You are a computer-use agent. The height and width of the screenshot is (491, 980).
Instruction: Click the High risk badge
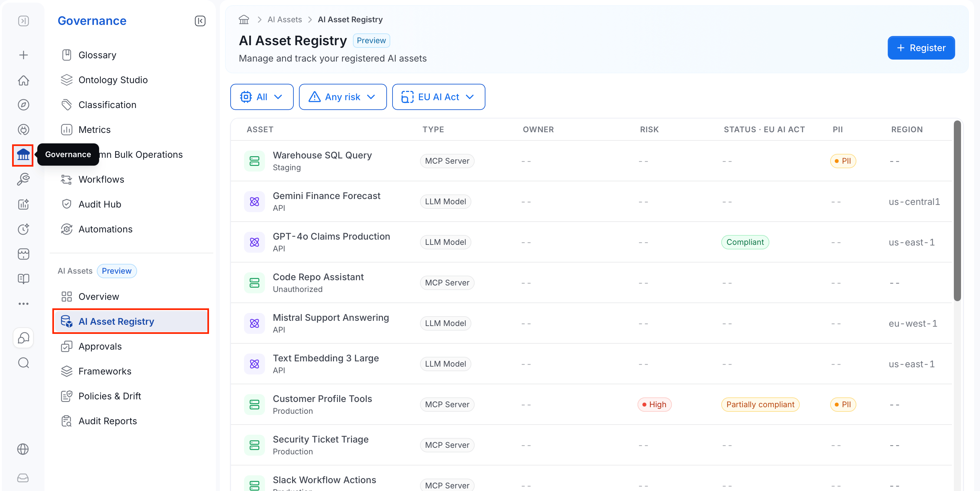point(654,405)
